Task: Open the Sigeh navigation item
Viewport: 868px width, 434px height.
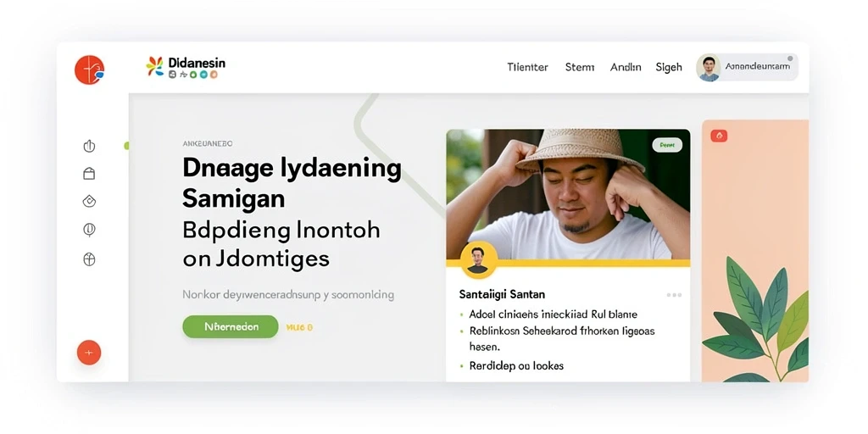Action: coord(669,68)
